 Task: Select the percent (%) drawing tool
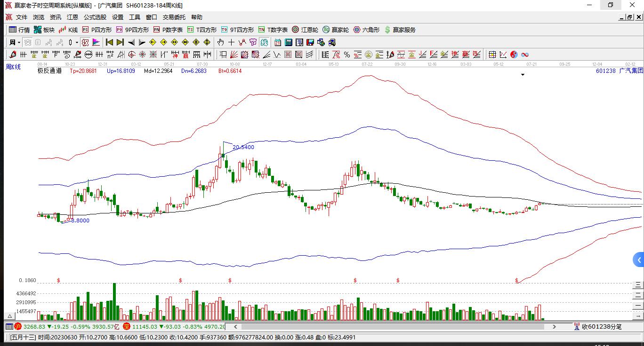click(x=347, y=55)
